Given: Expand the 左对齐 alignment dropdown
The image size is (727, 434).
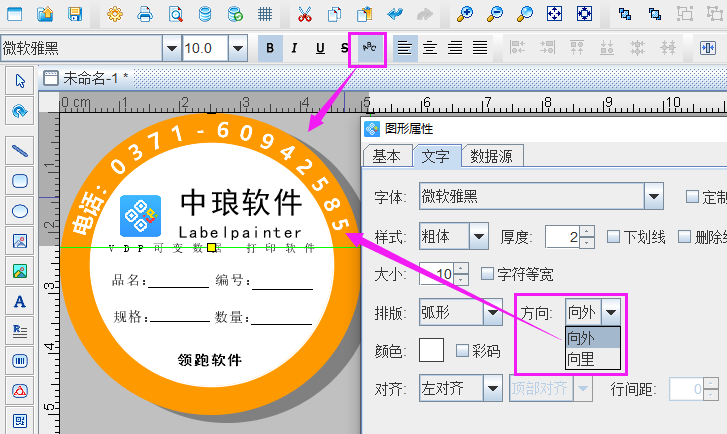Looking at the screenshot, I should (493, 388).
